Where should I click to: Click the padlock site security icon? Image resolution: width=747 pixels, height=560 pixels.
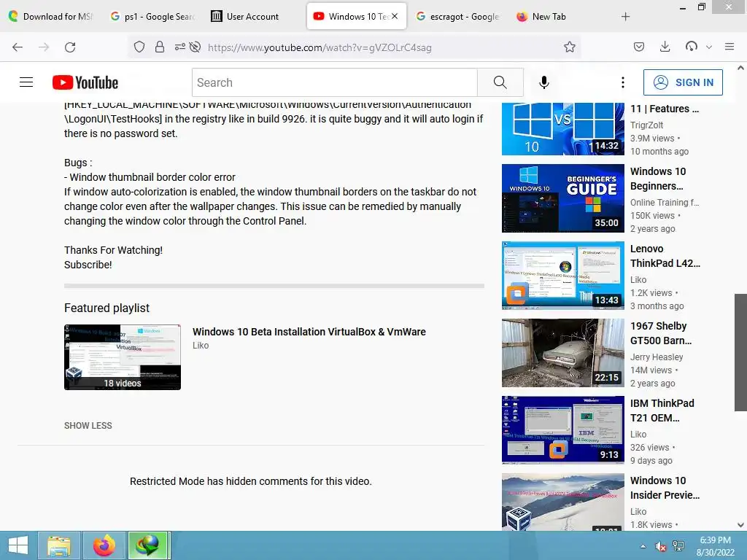[x=160, y=47]
